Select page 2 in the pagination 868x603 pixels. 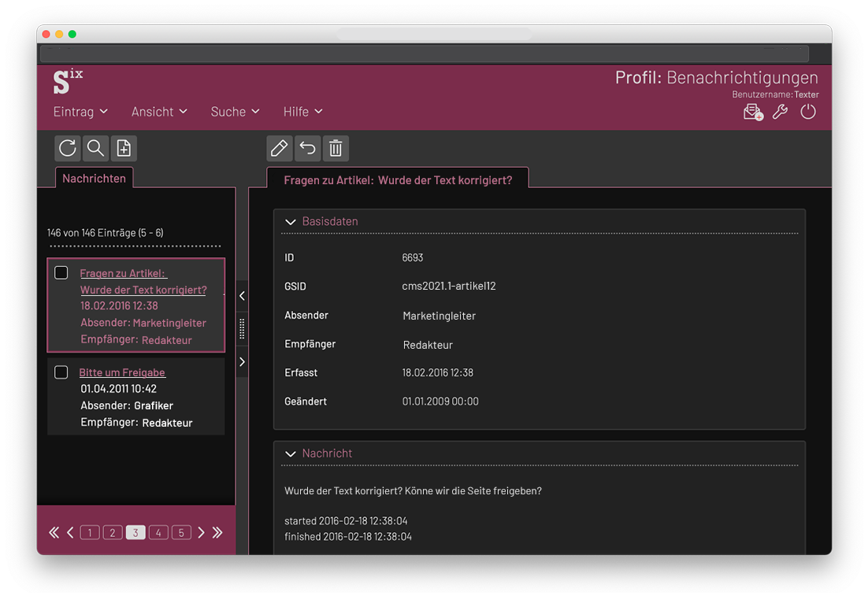[x=113, y=532]
